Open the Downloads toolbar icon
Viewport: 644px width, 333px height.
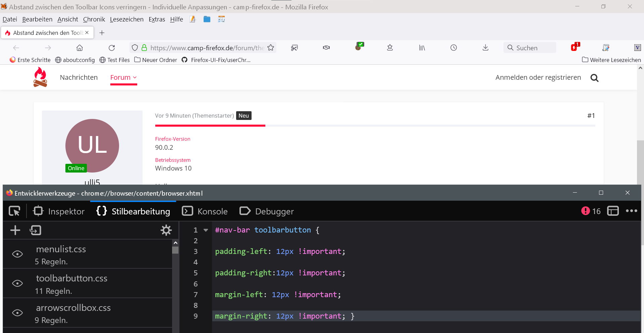[x=485, y=48]
